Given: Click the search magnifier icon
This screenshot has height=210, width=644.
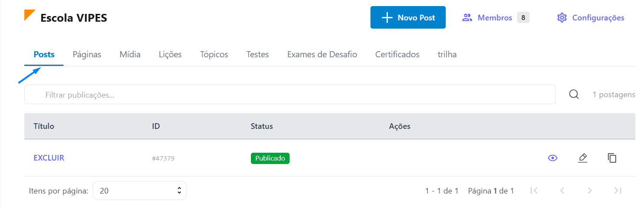Looking at the screenshot, I should (574, 94).
